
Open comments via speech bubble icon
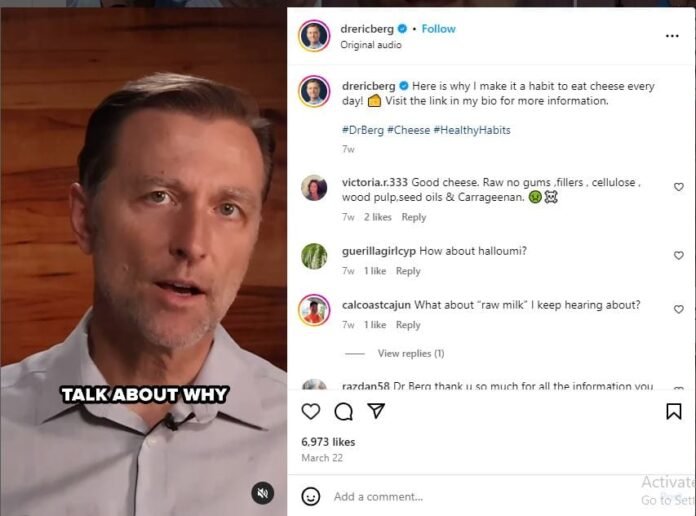click(x=343, y=411)
